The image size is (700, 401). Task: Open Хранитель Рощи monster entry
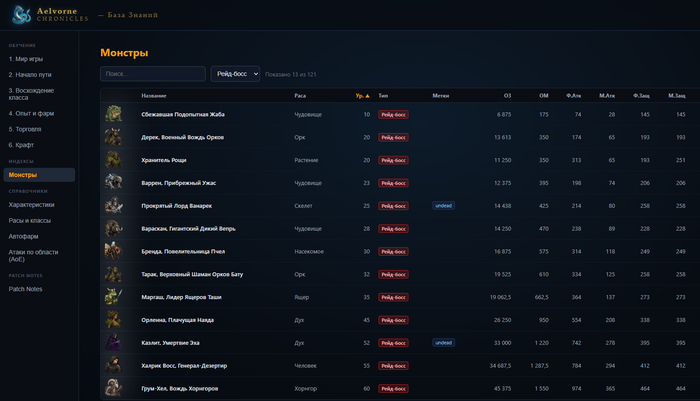(x=164, y=160)
